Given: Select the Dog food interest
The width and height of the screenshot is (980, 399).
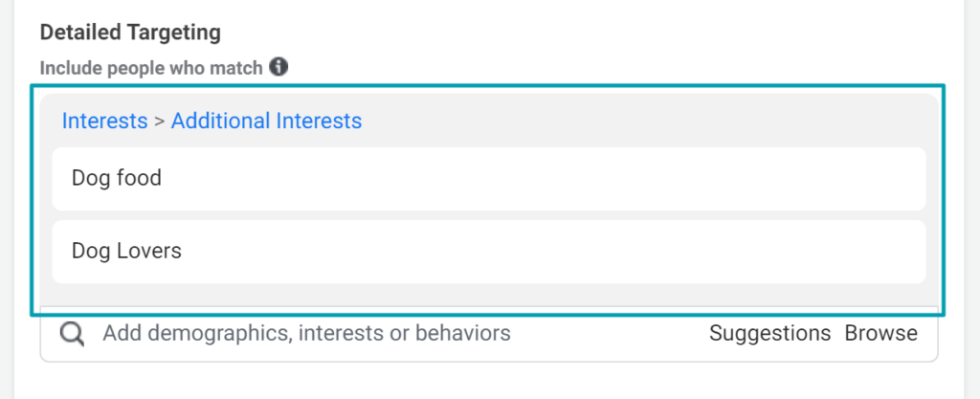Looking at the screenshot, I should tap(489, 179).
